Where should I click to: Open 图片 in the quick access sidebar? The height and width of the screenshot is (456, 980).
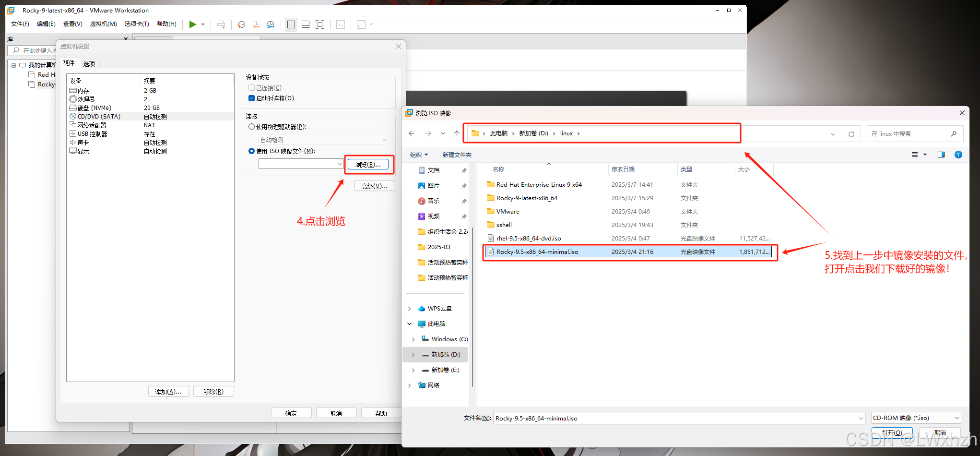tap(434, 186)
